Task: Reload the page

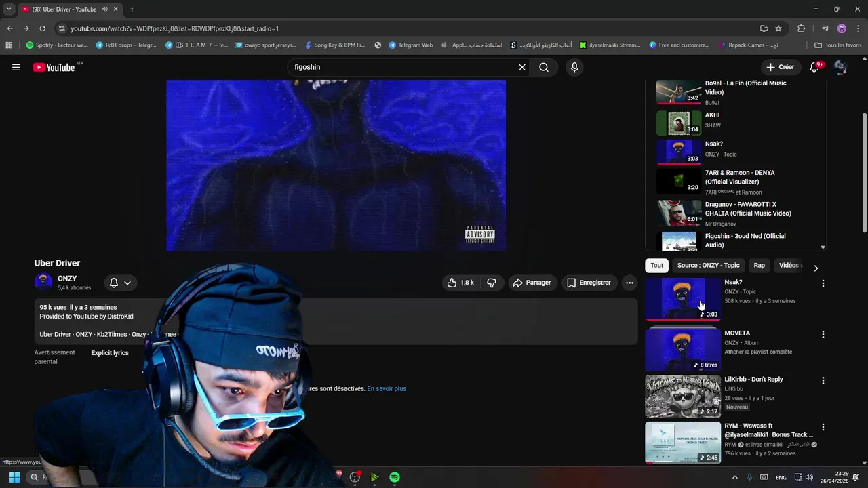Action: point(42,28)
